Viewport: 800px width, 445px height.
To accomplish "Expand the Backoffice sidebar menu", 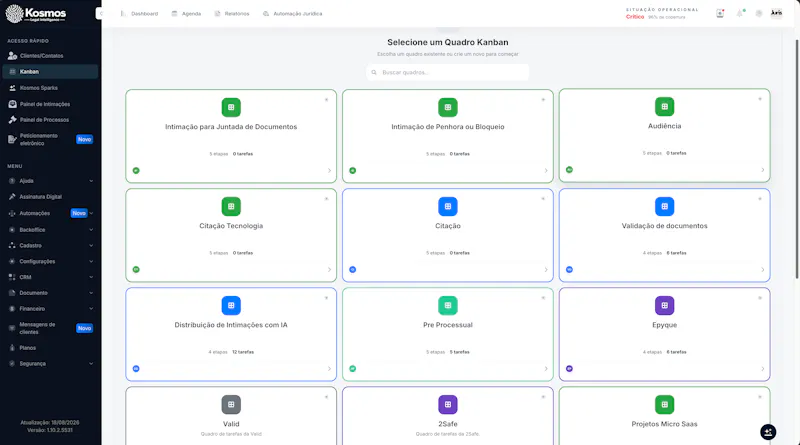I will click(51, 230).
